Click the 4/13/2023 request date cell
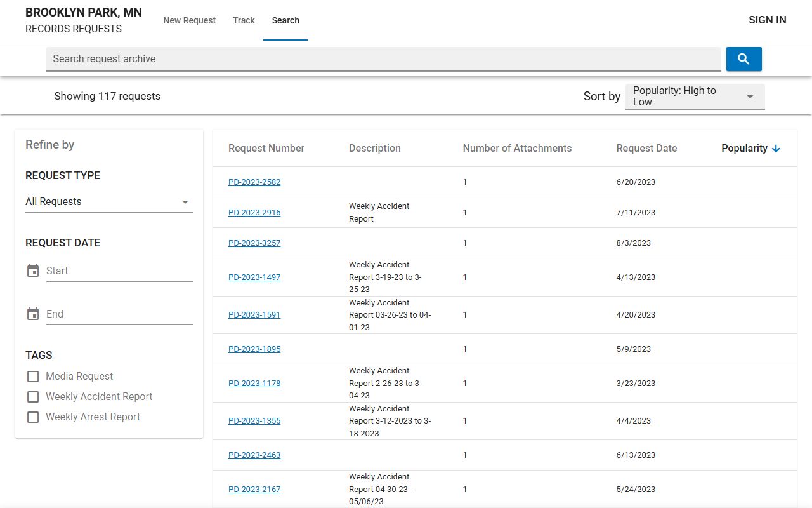The image size is (812, 508). [x=636, y=277]
